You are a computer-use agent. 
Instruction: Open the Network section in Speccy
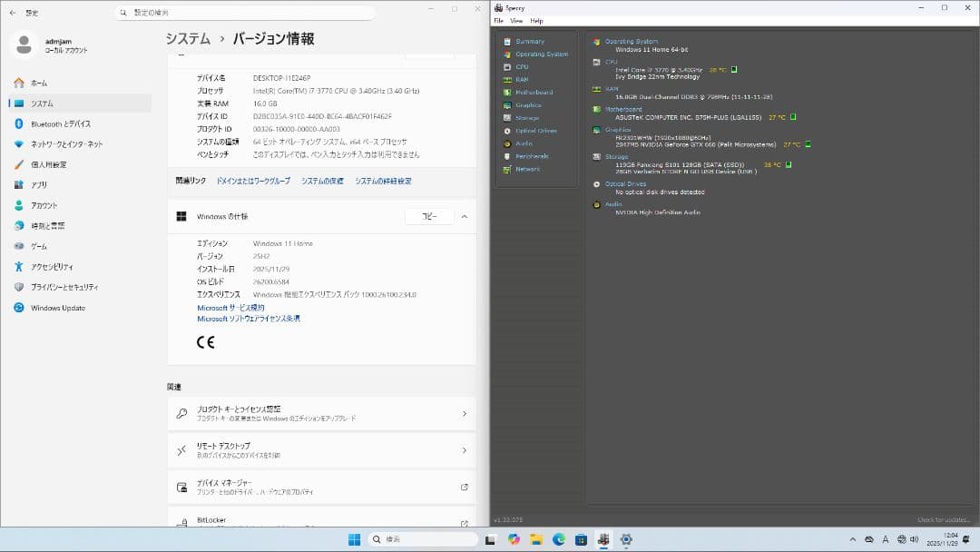pyautogui.click(x=526, y=168)
